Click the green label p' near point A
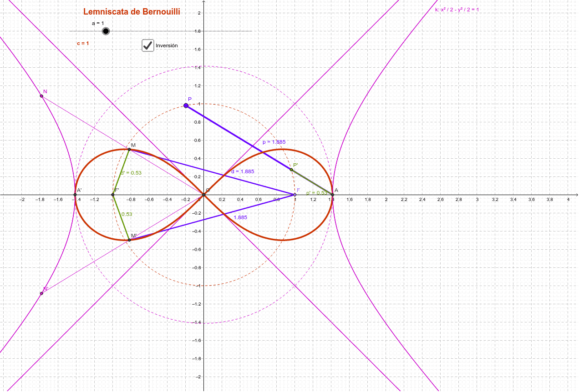Viewport: 579px width, 392px height. pyautogui.click(x=317, y=193)
